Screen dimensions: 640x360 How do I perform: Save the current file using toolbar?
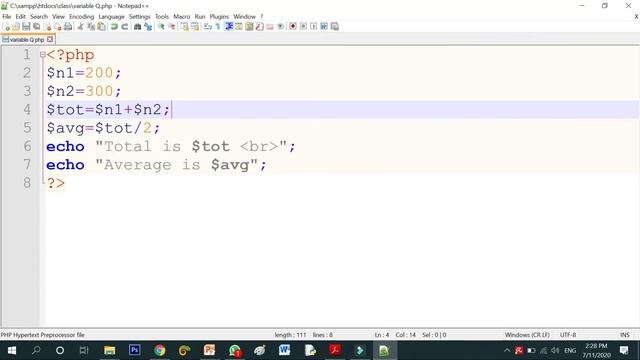pyautogui.click(x=26, y=27)
